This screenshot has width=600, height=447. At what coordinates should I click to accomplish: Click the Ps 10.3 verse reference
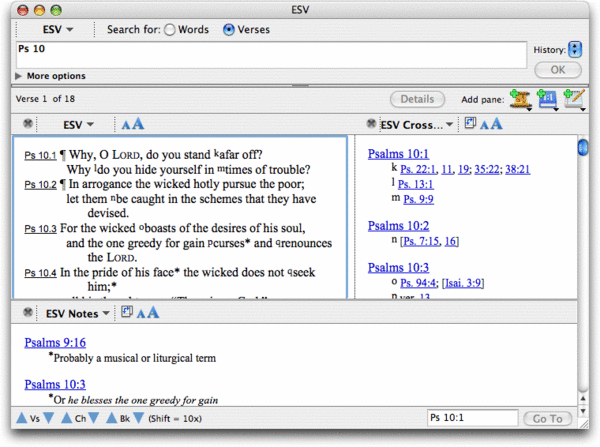pyautogui.click(x=40, y=229)
